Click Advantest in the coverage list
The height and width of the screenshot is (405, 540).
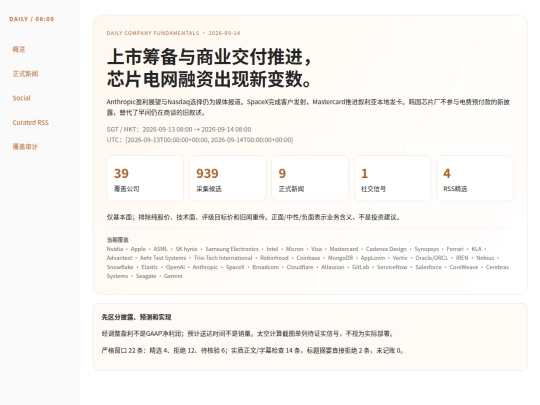click(x=119, y=258)
